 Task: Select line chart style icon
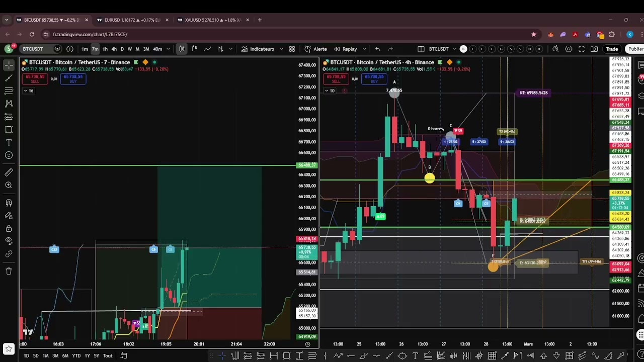click(x=207, y=49)
